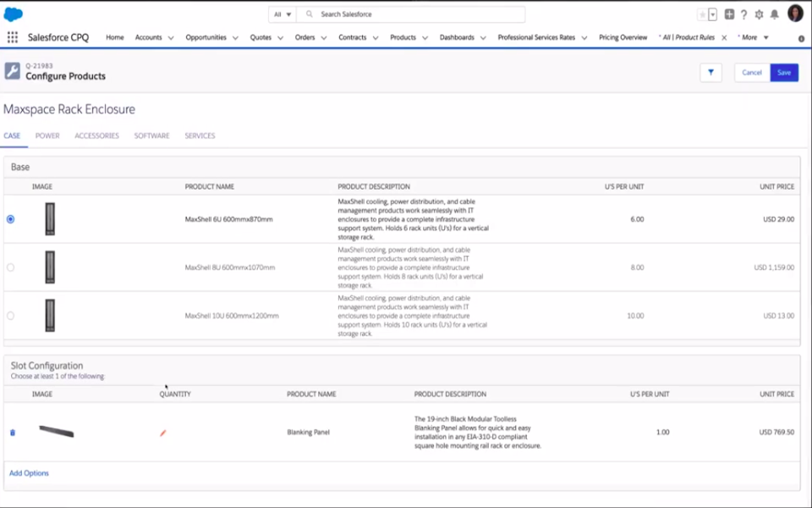Open the user profile avatar
Image resolution: width=812 pixels, height=508 pixels.
[x=795, y=14]
